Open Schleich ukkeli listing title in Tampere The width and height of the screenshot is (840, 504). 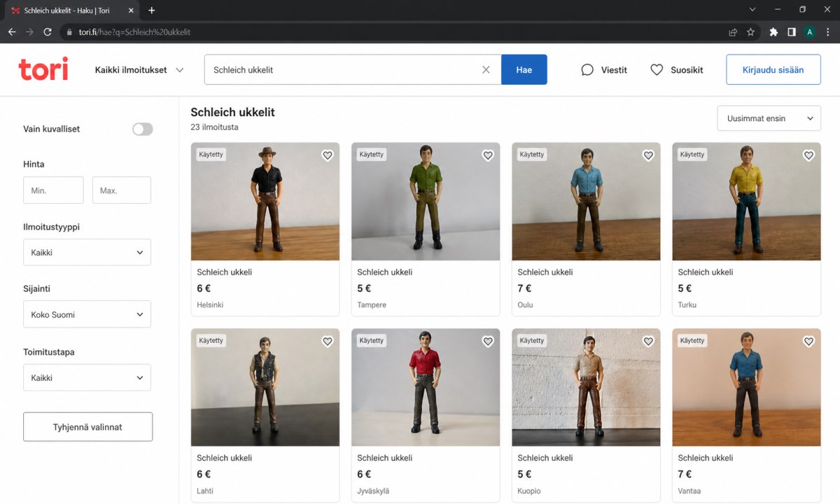point(384,272)
